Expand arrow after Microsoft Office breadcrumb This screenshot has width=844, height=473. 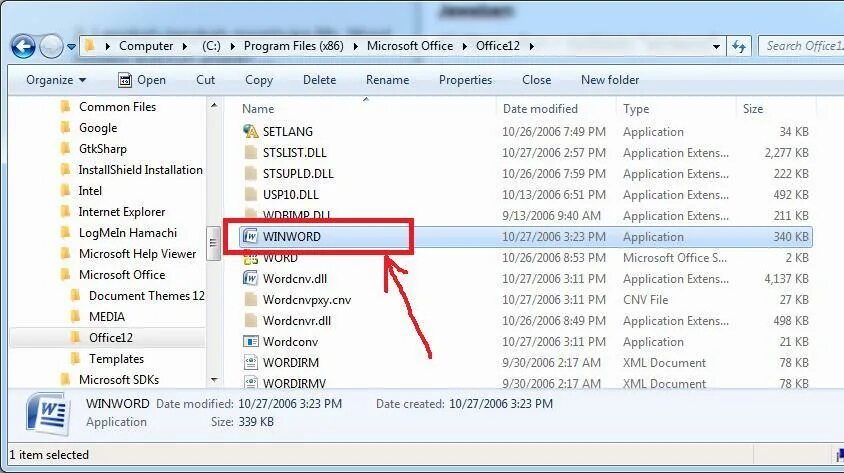click(465, 47)
